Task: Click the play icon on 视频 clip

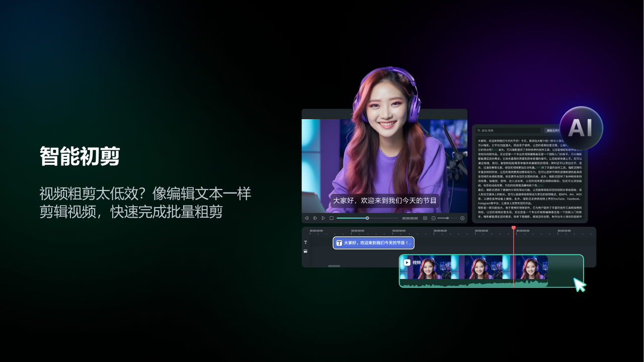Action: (x=407, y=262)
